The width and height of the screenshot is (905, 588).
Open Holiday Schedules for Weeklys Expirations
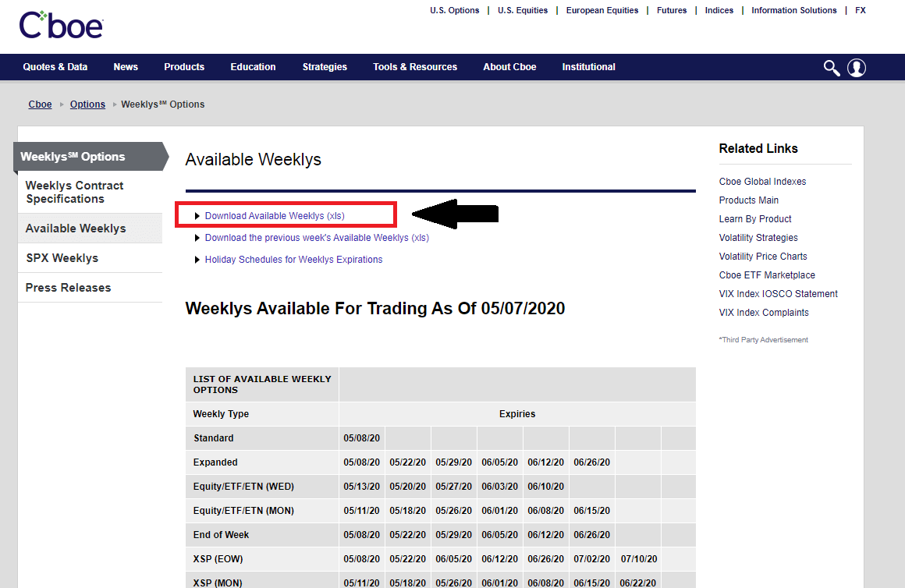coord(293,260)
